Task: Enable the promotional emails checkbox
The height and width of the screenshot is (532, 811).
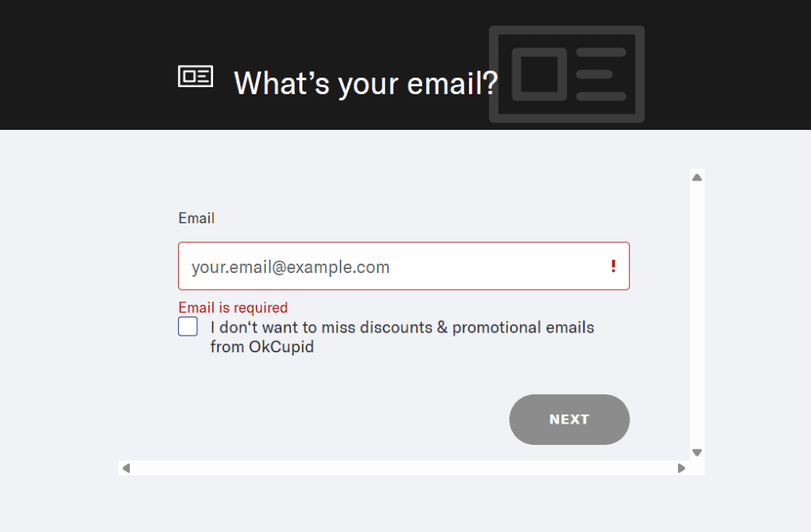Action: click(188, 327)
